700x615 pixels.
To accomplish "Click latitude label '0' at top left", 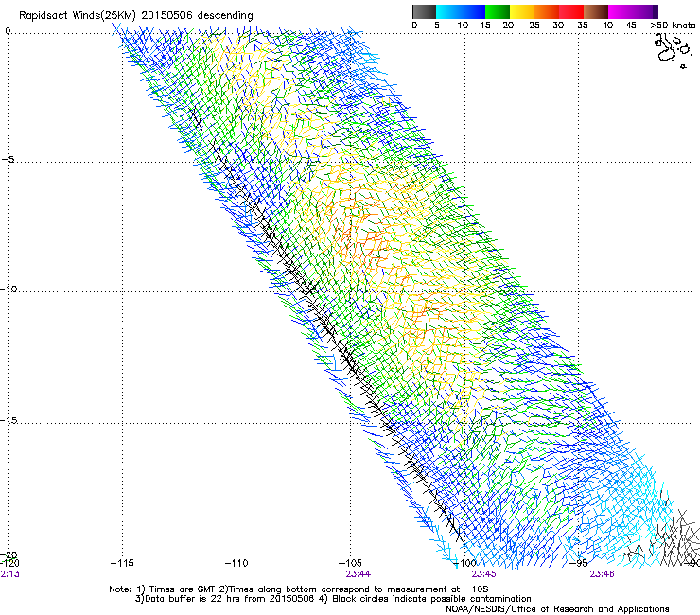I will pos(8,31).
